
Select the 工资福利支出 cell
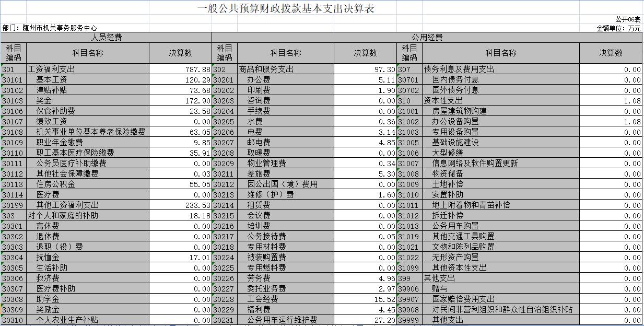(x=51, y=69)
